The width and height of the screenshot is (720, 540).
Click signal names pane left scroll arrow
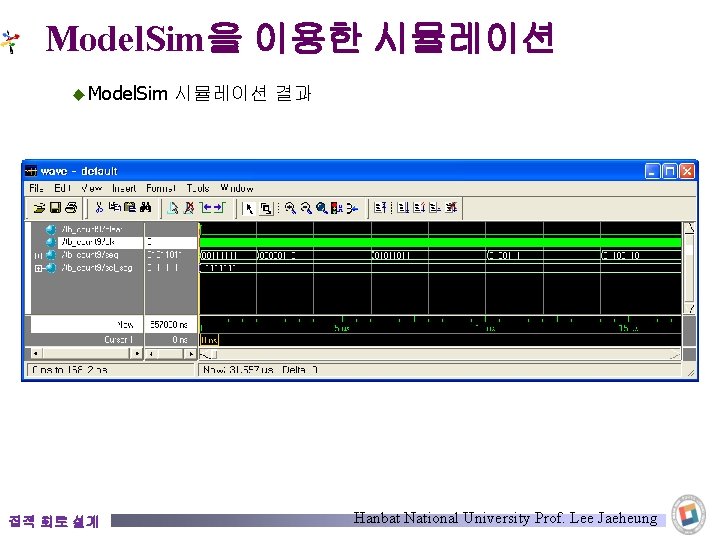click(x=35, y=354)
